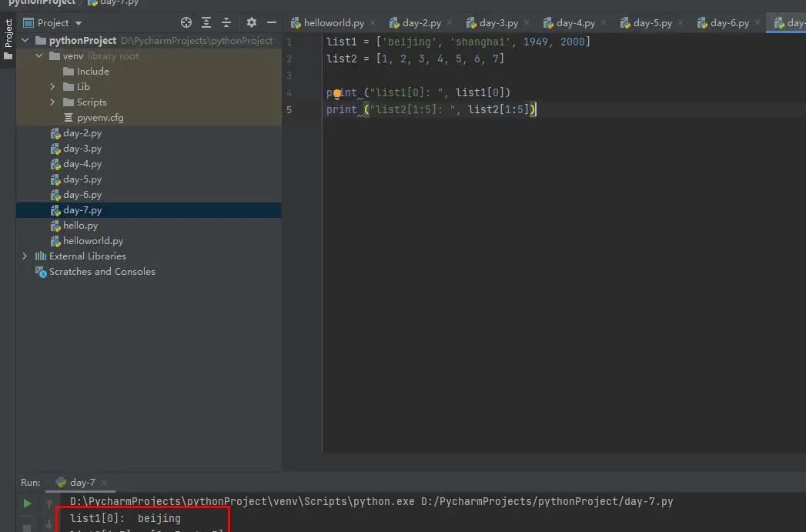Click the yellow lightbulb intention icon
The width and height of the screenshot is (806, 532).
click(337, 94)
